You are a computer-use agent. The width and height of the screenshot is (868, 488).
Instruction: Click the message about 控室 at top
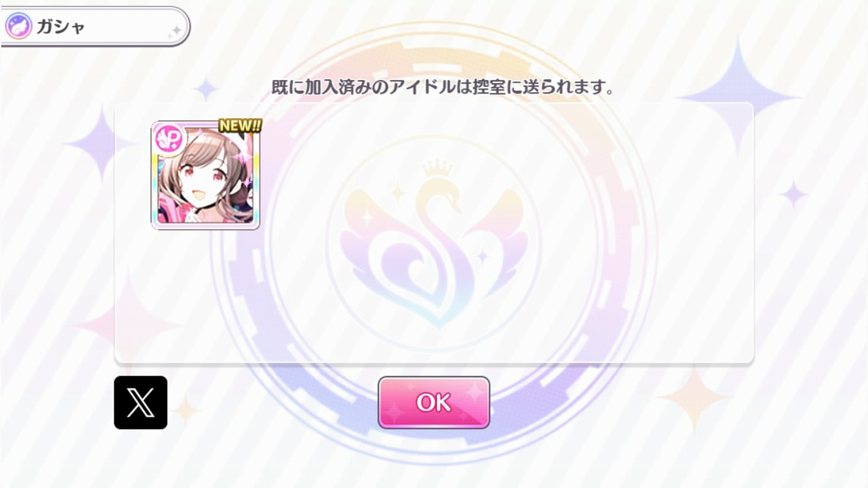click(443, 88)
